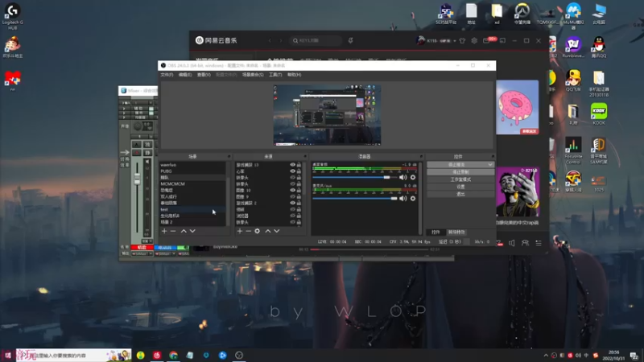Open the KOOK desktop icon
Screen dimensions: 644x362
[599, 114]
